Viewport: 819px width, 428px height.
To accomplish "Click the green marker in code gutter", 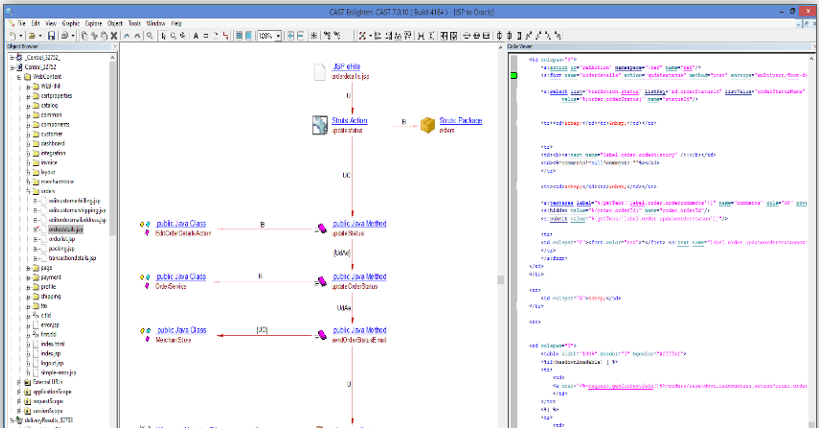I will tap(513, 76).
